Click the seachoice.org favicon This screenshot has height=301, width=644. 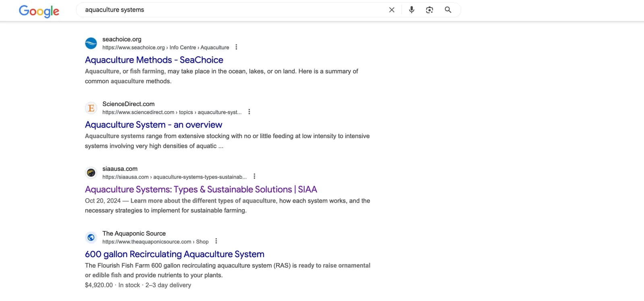pos(91,43)
